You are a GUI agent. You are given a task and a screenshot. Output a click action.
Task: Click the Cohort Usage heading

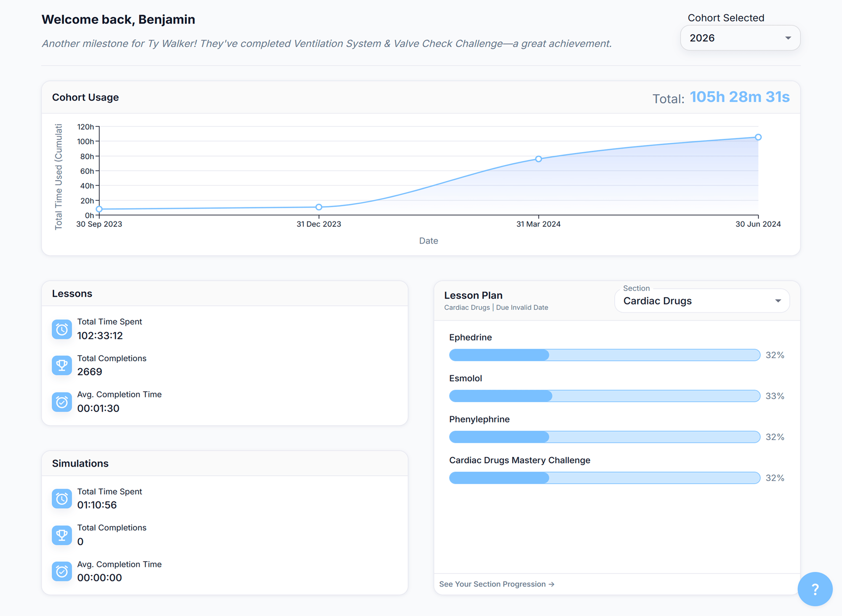(x=85, y=97)
